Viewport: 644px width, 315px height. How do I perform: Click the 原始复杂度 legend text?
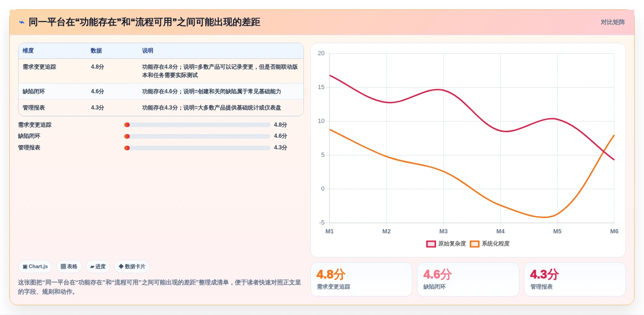[452, 244]
